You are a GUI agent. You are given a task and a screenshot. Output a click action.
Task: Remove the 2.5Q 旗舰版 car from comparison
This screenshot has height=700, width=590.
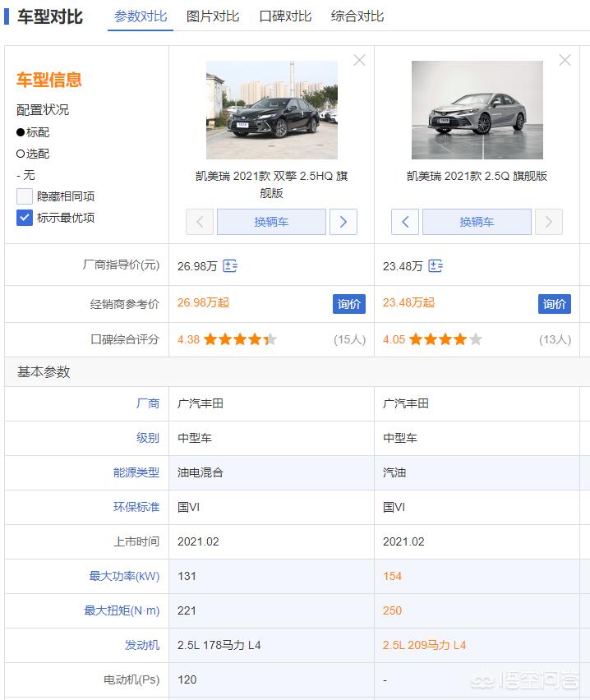pyautogui.click(x=565, y=60)
